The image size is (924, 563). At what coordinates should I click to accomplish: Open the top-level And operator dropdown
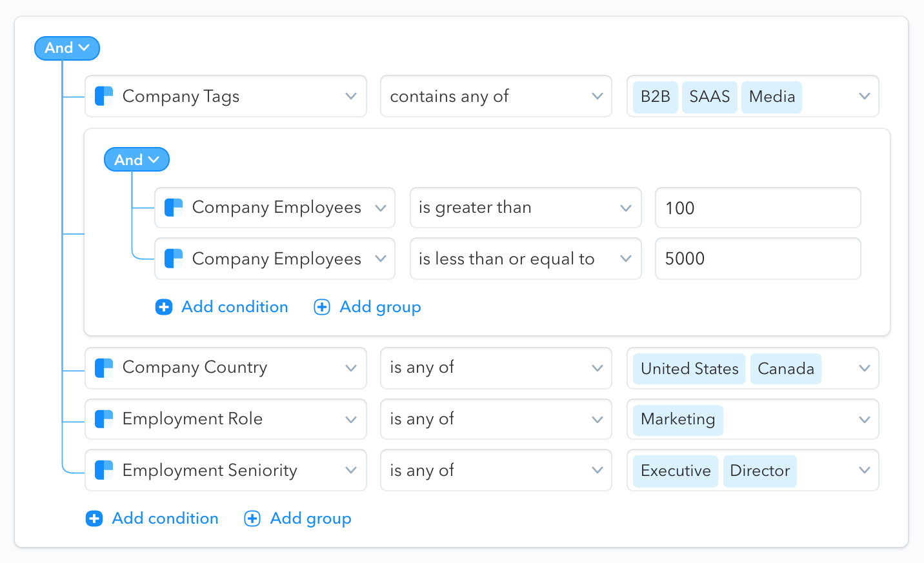pos(67,48)
